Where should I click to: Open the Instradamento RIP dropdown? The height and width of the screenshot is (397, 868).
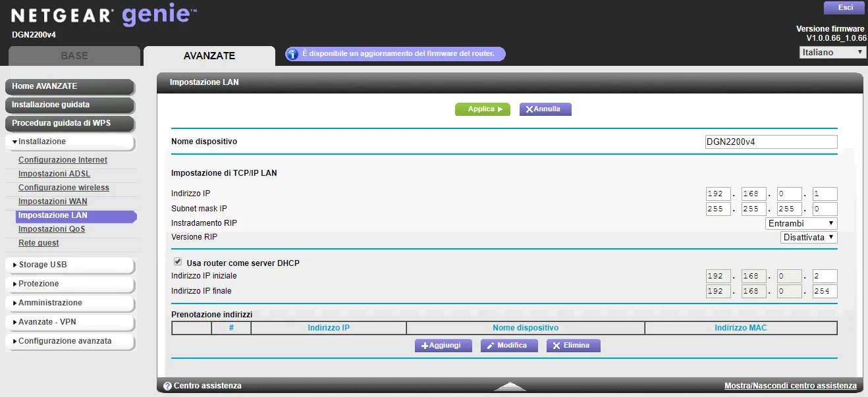click(802, 223)
